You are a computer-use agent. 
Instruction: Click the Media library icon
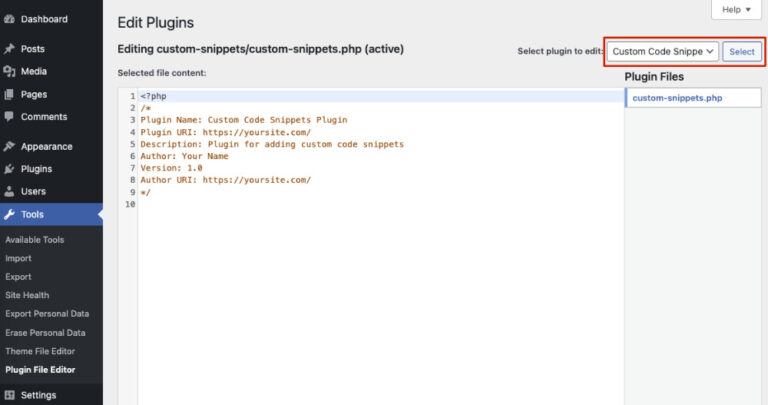(9, 72)
